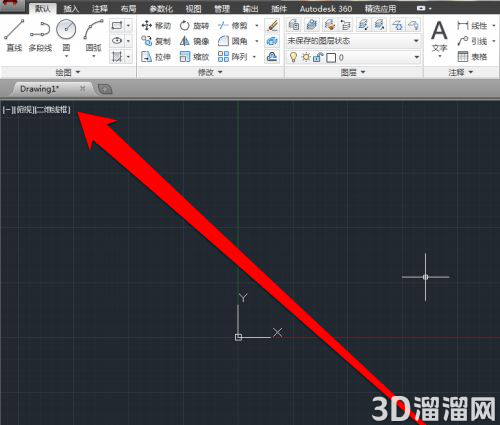Select the Table (表格) tool
The width and height of the screenshot is (500, 425).
point(472,57)
